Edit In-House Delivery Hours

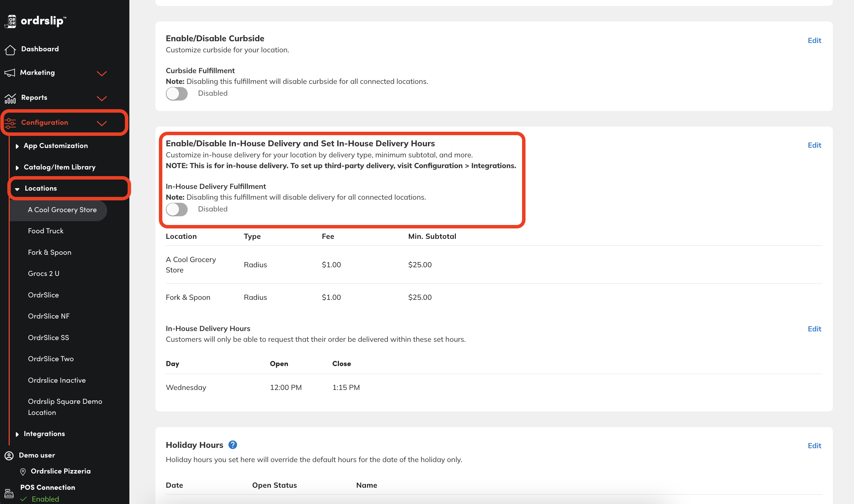click(x=814, y=329)
